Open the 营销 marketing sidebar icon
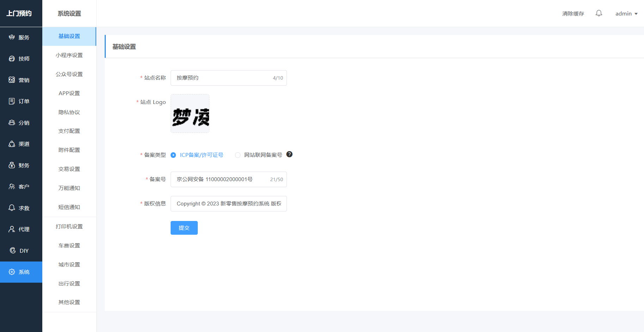 [12, 80]
